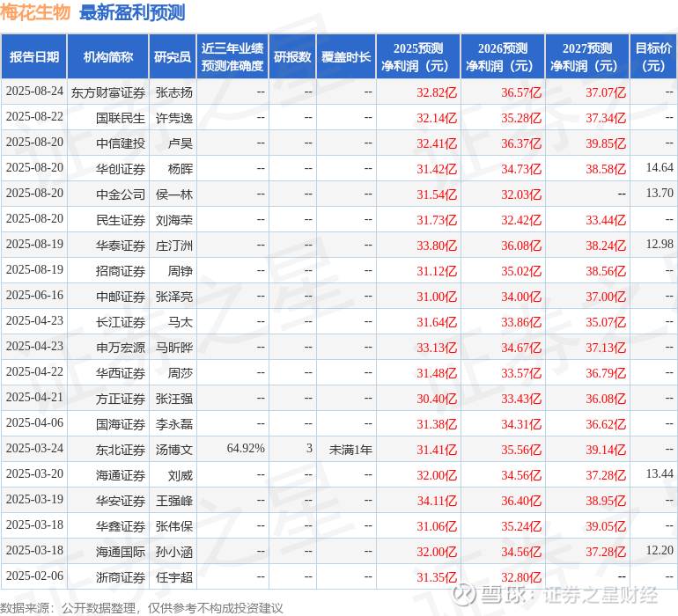
Task: Select the 机构简称 column header
Action: point(108,56)
